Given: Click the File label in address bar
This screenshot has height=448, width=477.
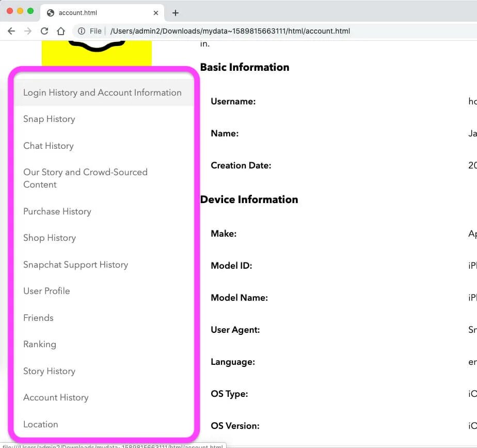Looking at the screenshot, I should 96,31.
